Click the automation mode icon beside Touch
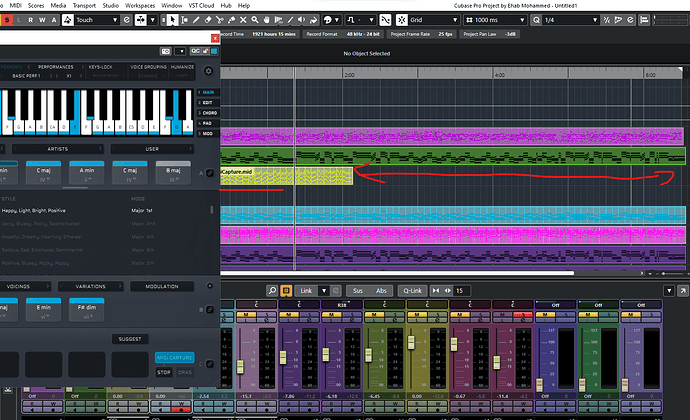The height and width of the screenshot is (420, 690). (68, 20)
